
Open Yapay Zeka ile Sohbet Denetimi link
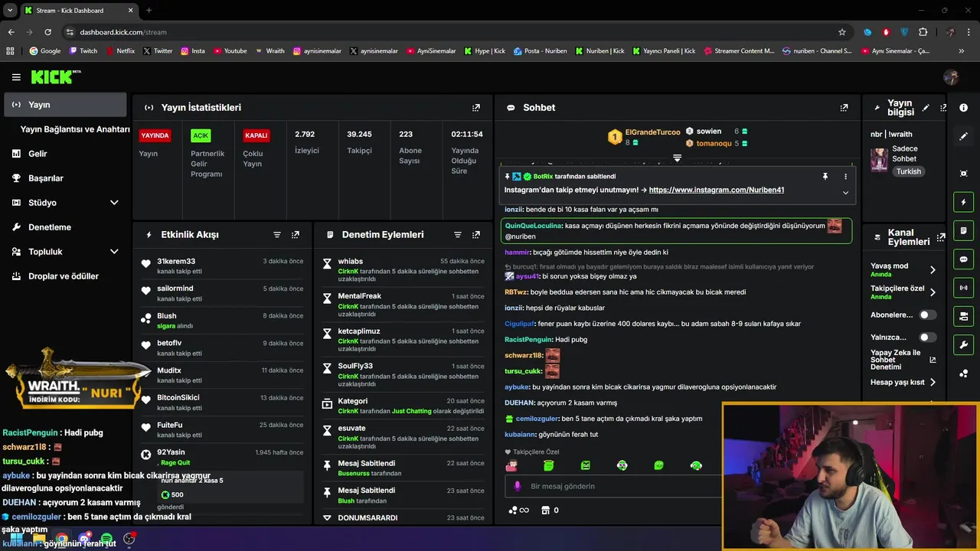pyautogui.click(x=903, y=360)
